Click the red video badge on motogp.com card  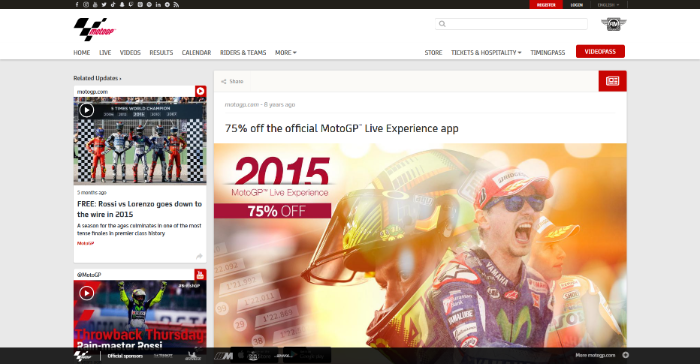(x=200, y=91)
